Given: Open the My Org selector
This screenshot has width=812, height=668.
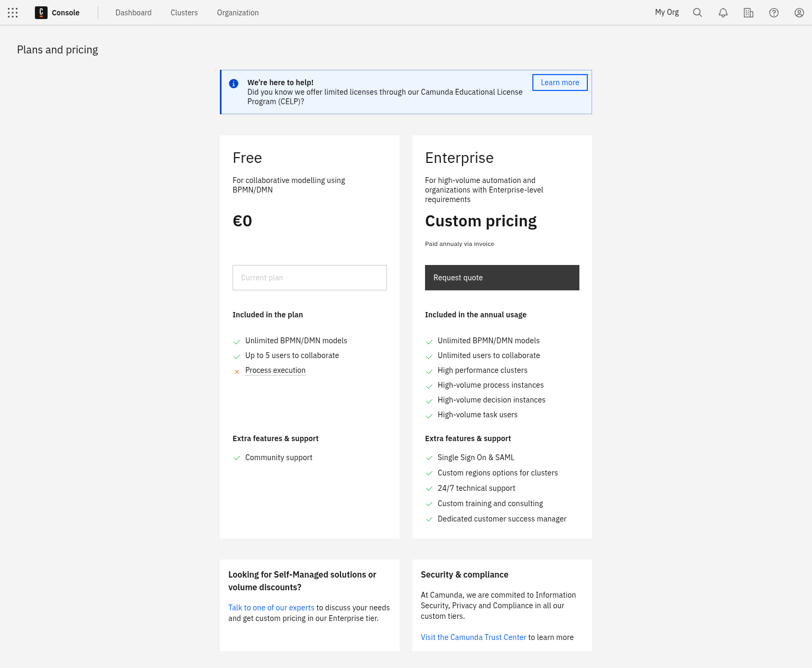Looking at the screenshot, I should click(667, 12).
